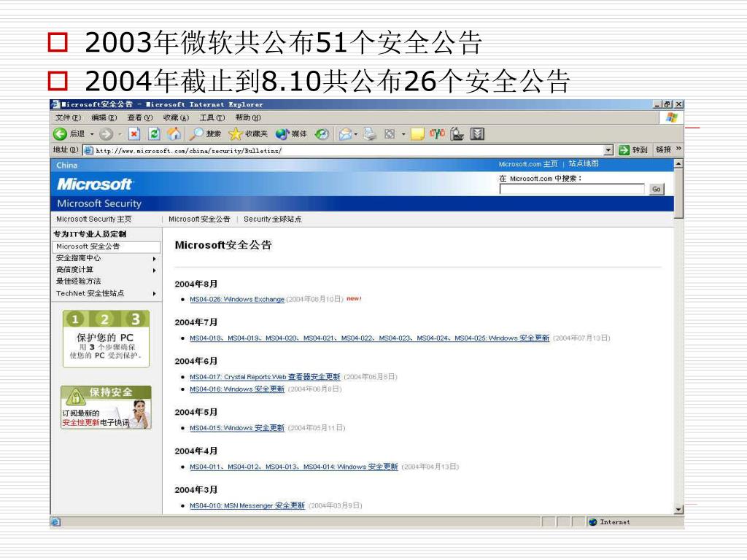Expand the 安全指南中心 submenu arrow
This screenshot has width=747, height=560.
click(155, 259)
